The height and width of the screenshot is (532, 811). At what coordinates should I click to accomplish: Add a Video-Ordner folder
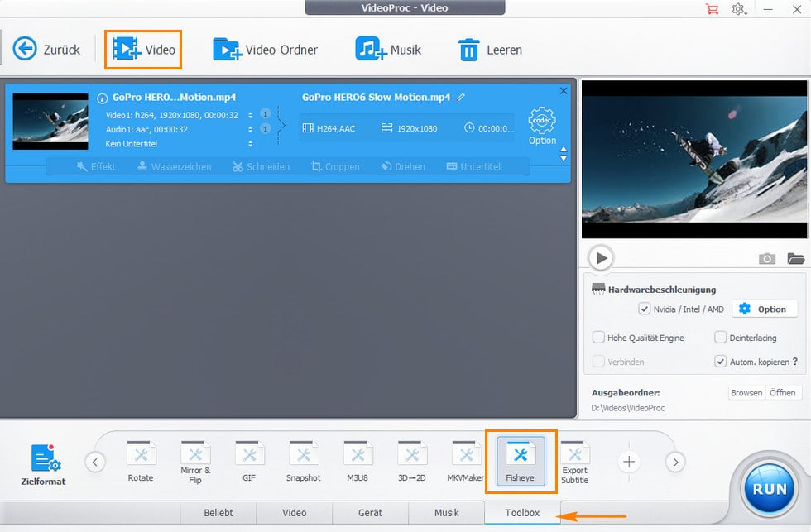265,50
